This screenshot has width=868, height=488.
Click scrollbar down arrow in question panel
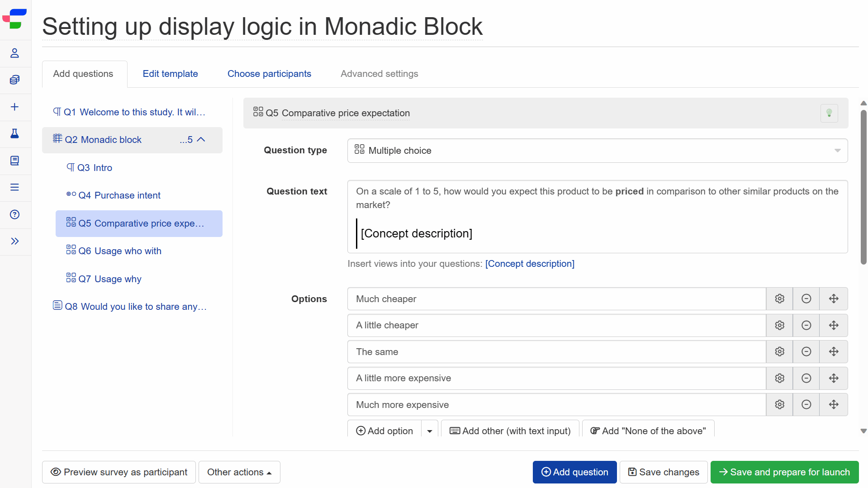coord(863,431)
